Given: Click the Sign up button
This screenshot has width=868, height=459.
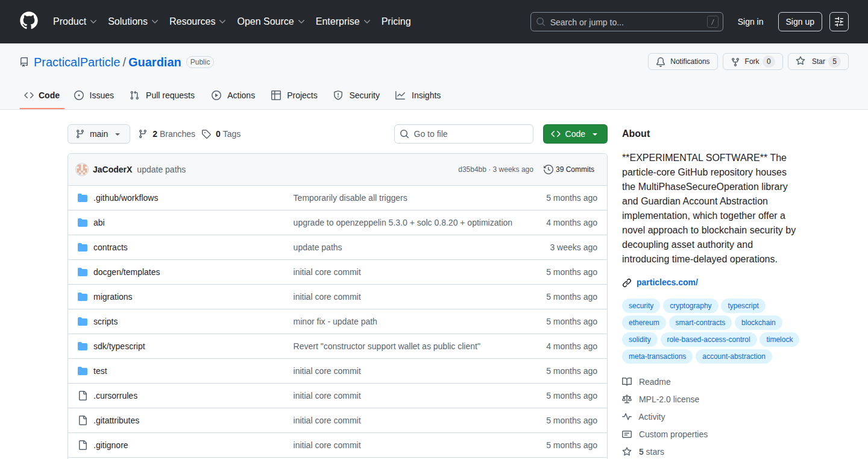Looking at the screenshot, I should (800, 22).
